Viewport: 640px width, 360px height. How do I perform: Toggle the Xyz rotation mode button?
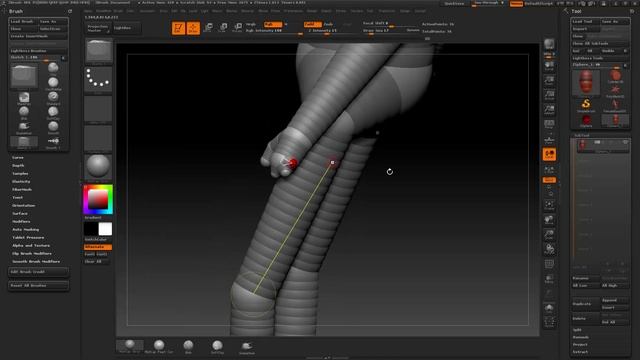549,180
